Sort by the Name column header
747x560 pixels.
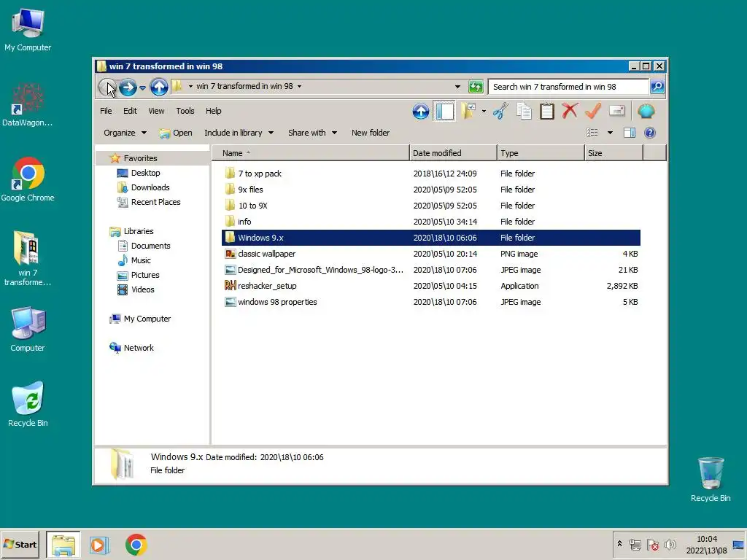[x=311, y=153]
